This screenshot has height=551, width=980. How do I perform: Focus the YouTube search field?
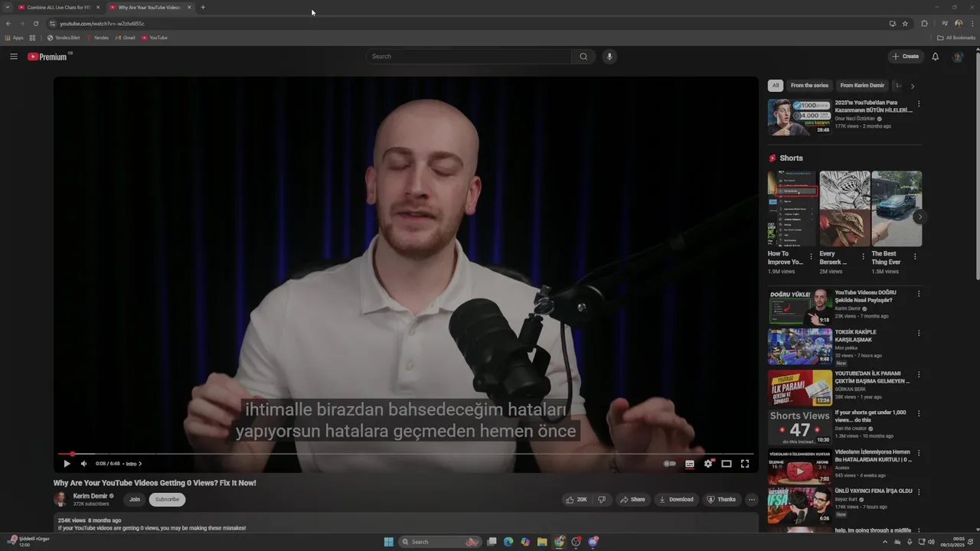pyautogui.click(x=469, y=57)
